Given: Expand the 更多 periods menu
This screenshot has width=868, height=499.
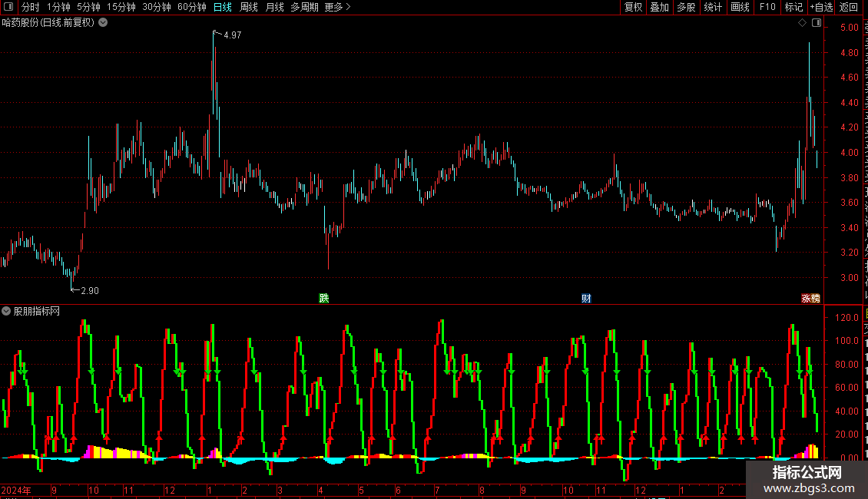Looking at the screenshot, I should click(338, 7).
